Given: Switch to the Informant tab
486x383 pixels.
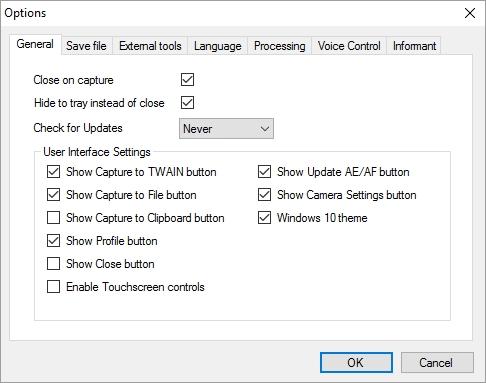Looking at the screenshot, I should (414, 46).
